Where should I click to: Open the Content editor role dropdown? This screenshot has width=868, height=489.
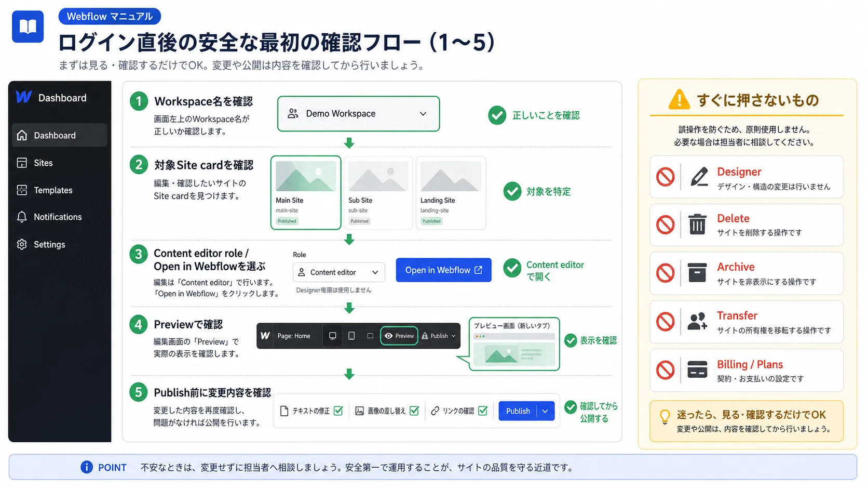[339, 272]
